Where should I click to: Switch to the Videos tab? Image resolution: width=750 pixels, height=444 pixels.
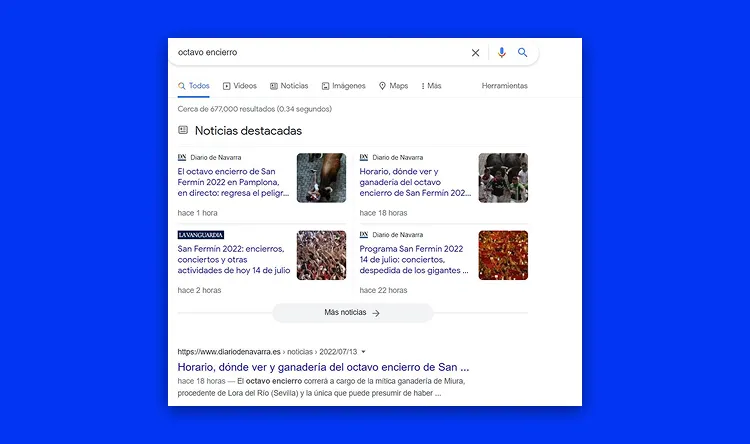240,86
